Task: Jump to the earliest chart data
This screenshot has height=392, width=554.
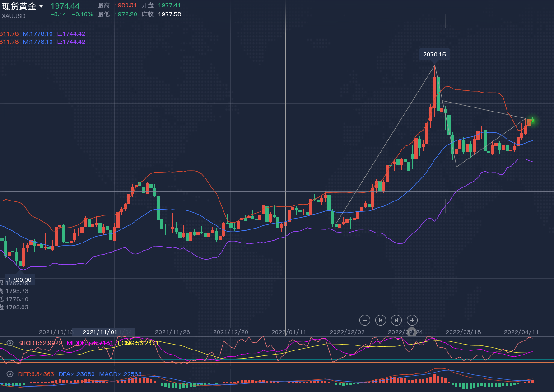Action: coord(381,320)
